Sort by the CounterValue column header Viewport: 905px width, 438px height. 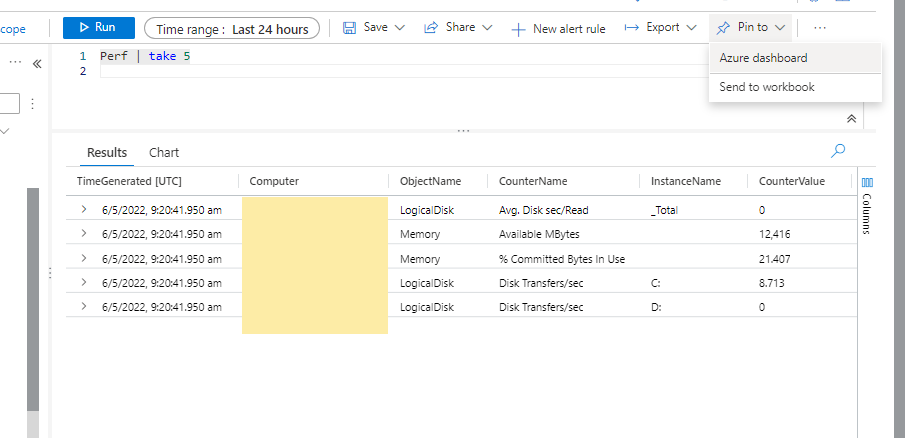(792, 181)
